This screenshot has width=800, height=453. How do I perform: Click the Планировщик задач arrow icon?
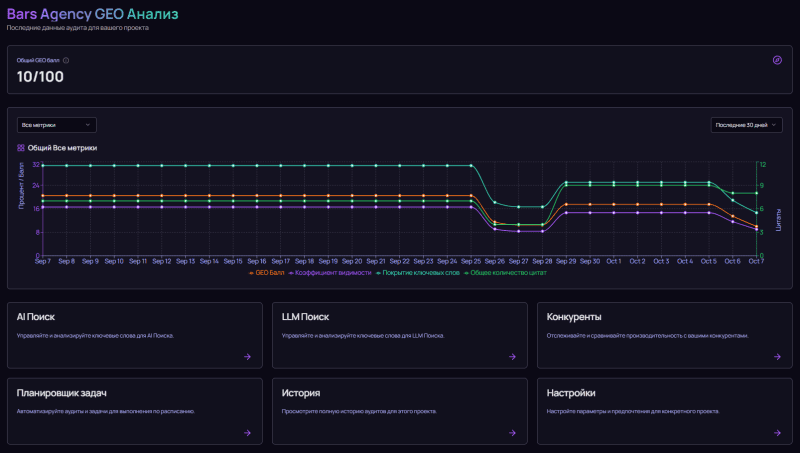246,432
